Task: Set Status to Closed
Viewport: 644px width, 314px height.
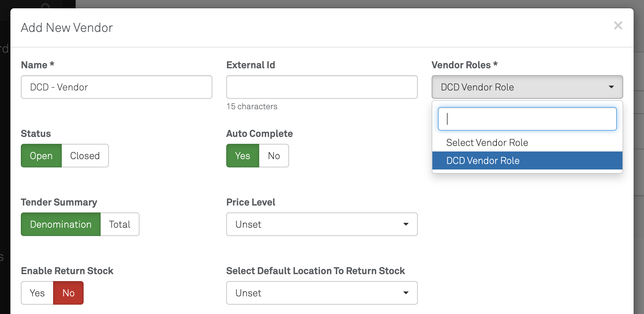Action: (x=85, y=156)
